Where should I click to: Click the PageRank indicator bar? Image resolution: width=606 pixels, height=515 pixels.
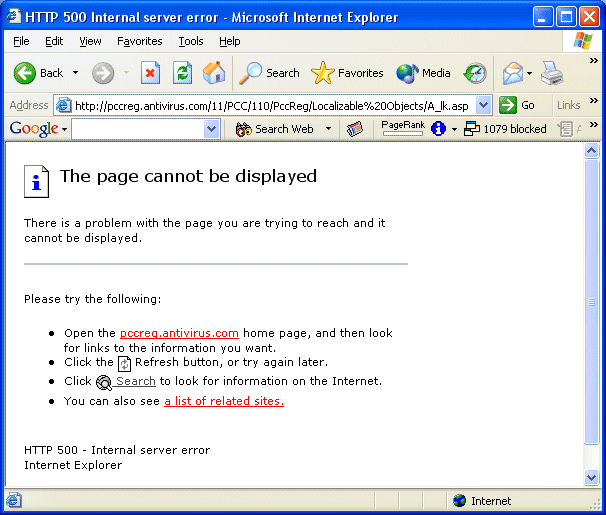tap(403, 128)
